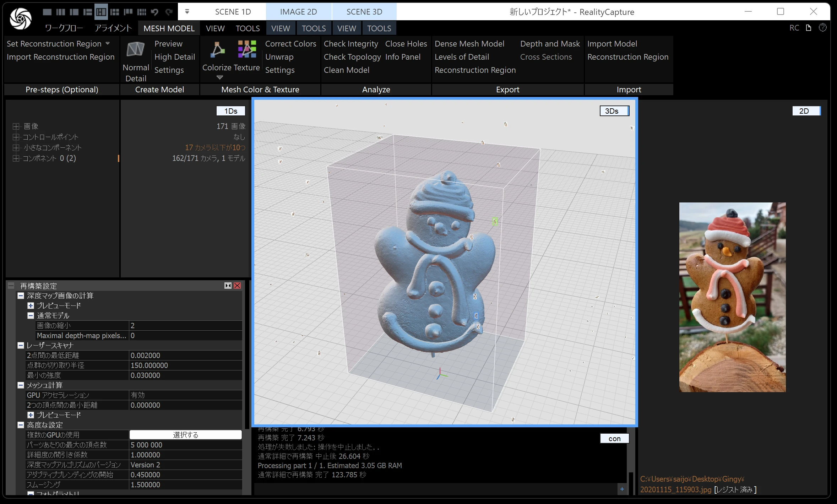837x504 pixels.
Task: Expand the 画像 tree node
Action: click(x=16, y=126)
